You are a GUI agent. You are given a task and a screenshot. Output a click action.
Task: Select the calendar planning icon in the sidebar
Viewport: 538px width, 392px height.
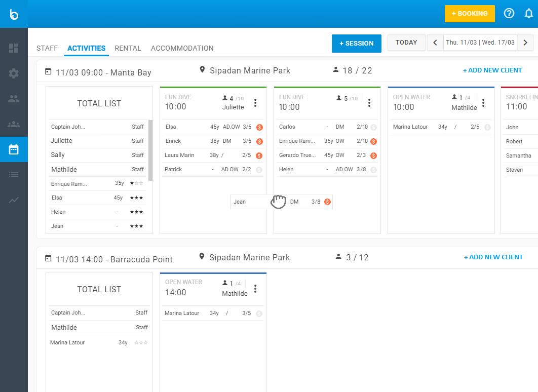pyautogui.click(x=14, y=149)
